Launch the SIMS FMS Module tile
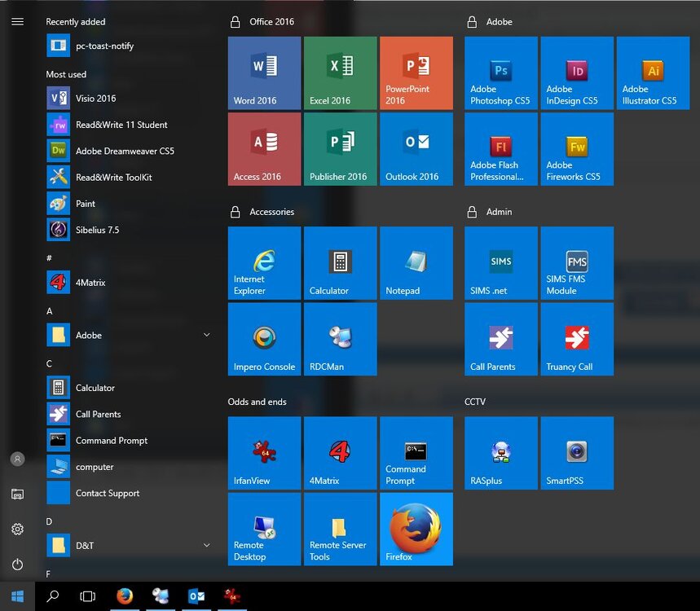Screen dimensions: 700x611 [x=577, y=263]
